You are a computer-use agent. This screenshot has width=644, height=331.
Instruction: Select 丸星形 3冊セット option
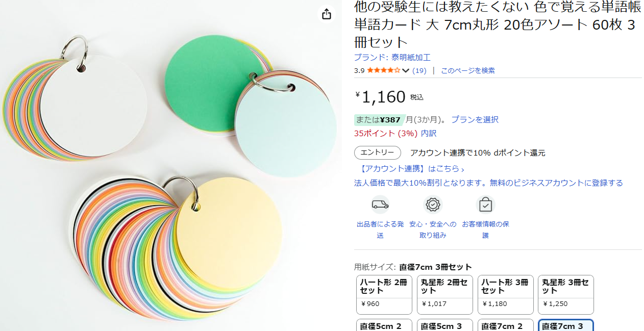[x=566, y=295]
